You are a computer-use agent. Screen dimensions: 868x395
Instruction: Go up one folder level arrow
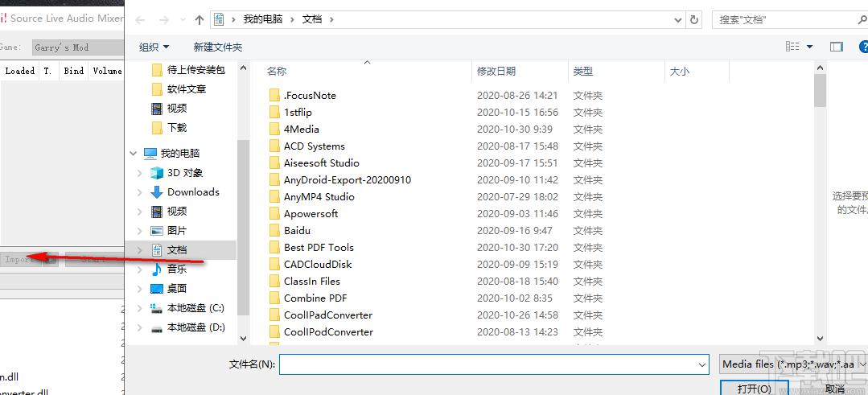tap(200, 19)
